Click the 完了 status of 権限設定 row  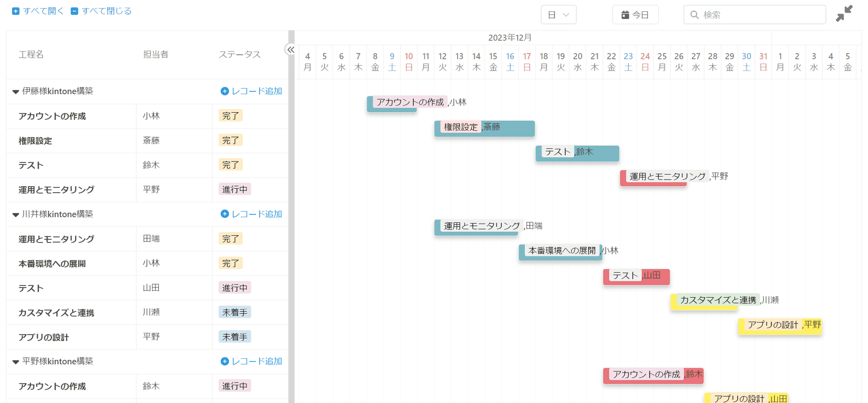click(231, 140)
